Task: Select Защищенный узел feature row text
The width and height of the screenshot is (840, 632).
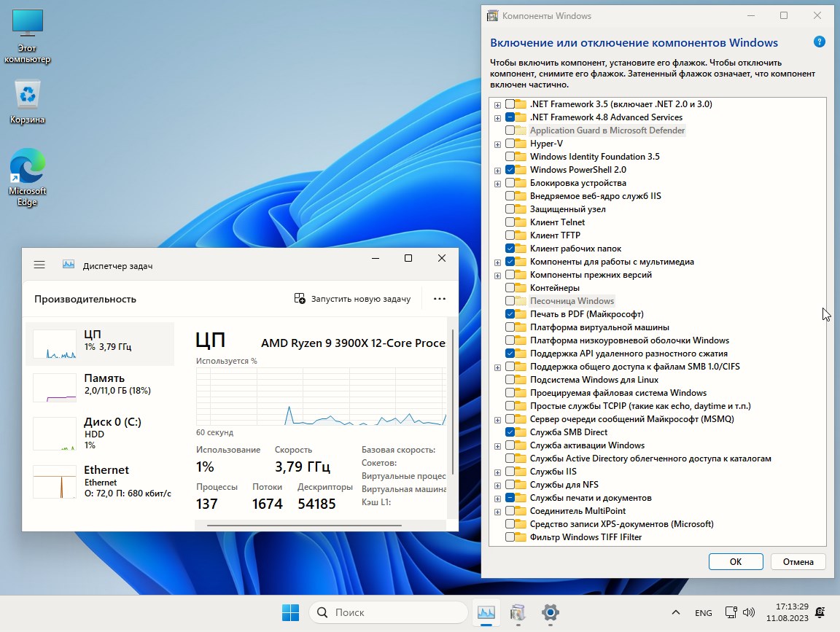Action: 567,209
